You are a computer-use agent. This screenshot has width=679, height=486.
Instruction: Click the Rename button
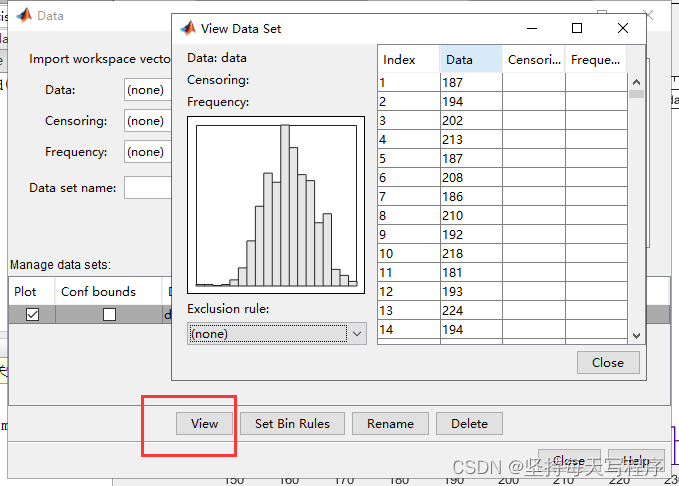pyautogui.click(x=390, y=424)
